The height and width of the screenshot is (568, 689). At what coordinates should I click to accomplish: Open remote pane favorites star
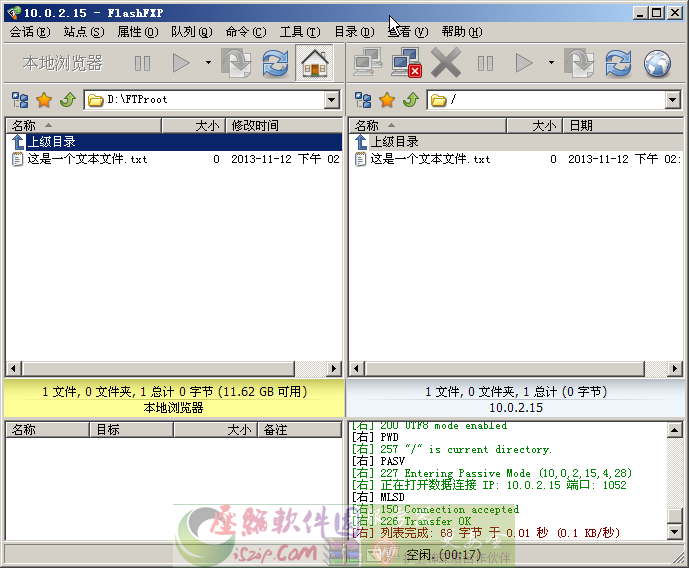click(x=387, y=100)
